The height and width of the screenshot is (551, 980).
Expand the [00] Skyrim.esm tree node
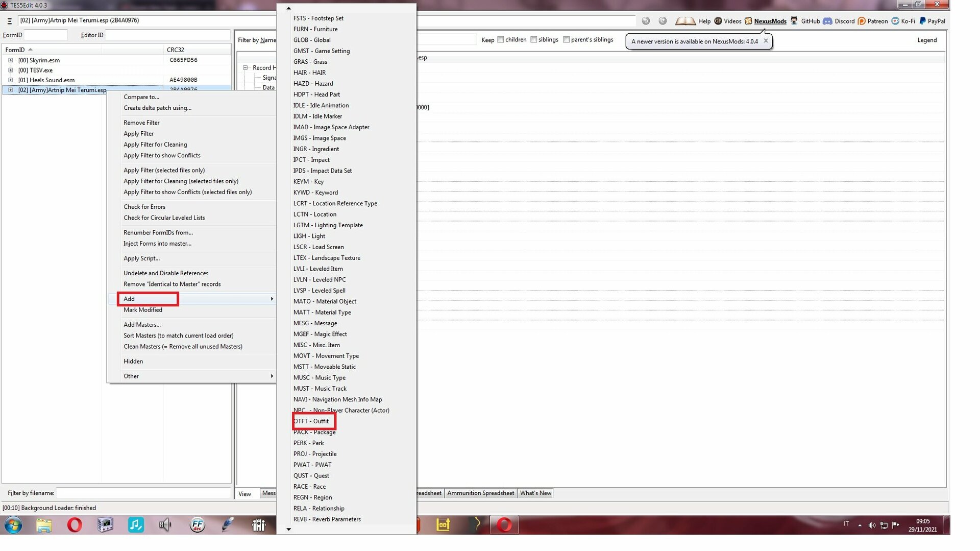pyautogui.click(x=11, y=60)
